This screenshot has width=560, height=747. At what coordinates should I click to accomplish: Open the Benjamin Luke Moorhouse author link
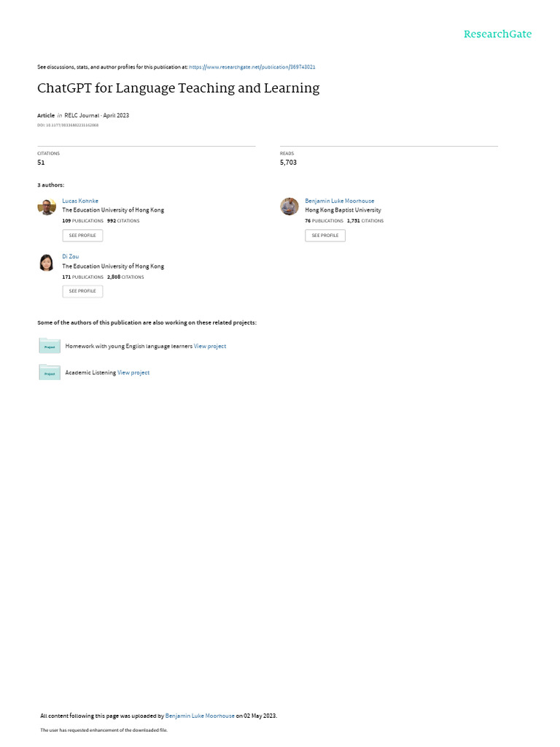click(x=340, y=201)
